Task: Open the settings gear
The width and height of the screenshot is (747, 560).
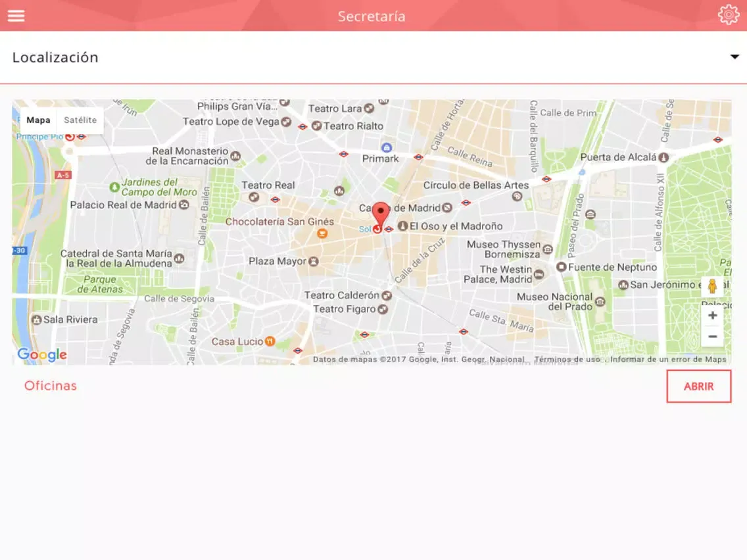Action: tap(729, 14)
